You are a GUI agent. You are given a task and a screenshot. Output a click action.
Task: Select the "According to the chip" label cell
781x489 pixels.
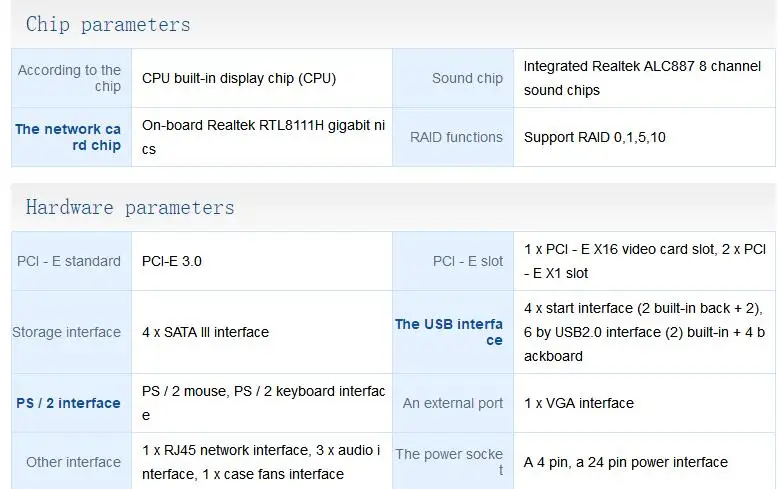(x=70, y=78)
